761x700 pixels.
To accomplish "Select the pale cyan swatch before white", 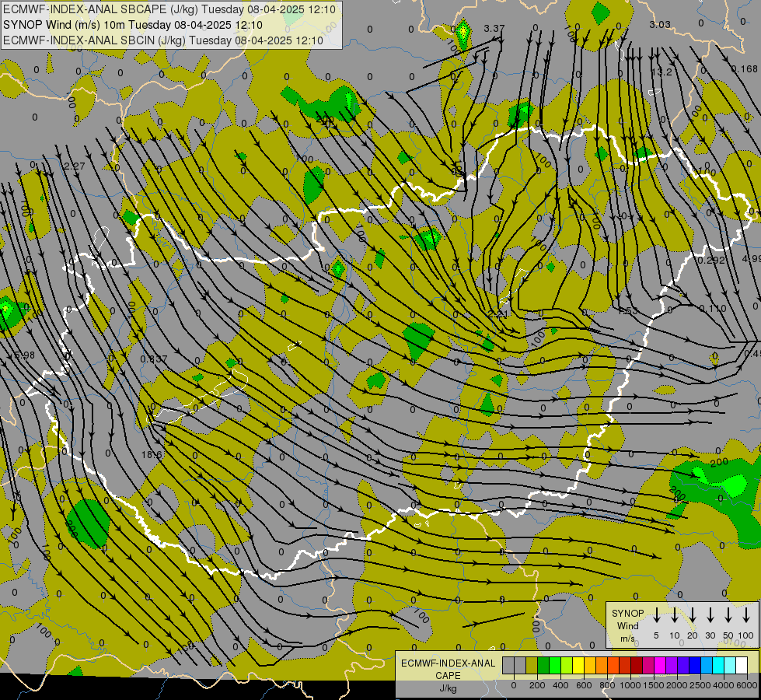I will tap(731, 665).
